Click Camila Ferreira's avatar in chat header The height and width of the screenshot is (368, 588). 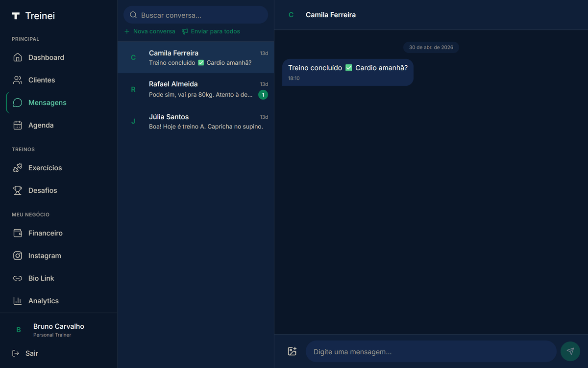click(x=291, y=15)
